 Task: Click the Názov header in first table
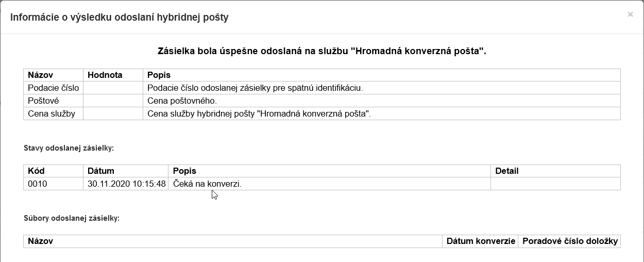pos(41,75)
